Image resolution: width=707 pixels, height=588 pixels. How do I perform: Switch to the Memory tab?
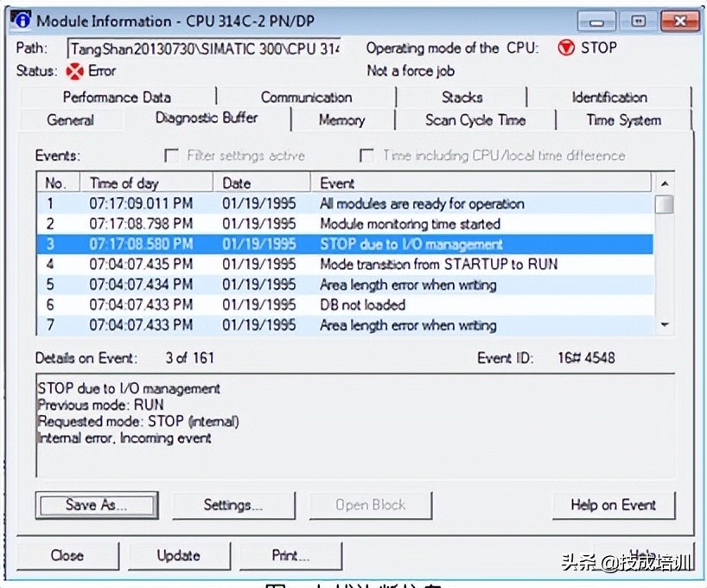(341, 120)
